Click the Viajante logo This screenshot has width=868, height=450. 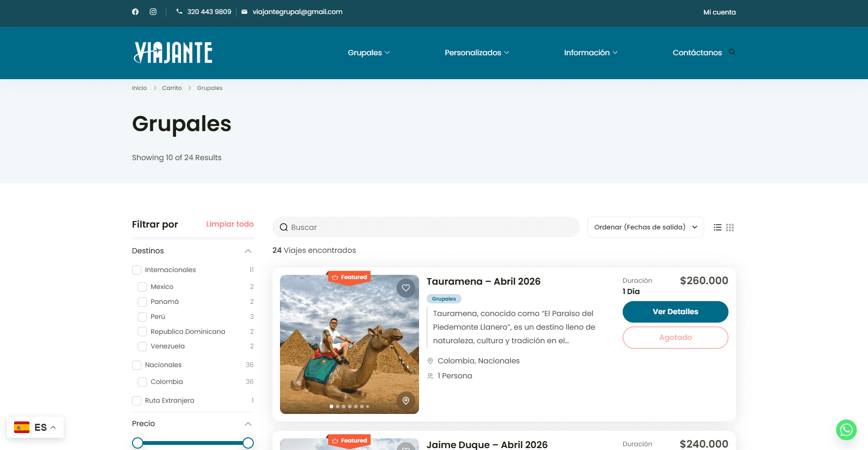coord(173,52)
